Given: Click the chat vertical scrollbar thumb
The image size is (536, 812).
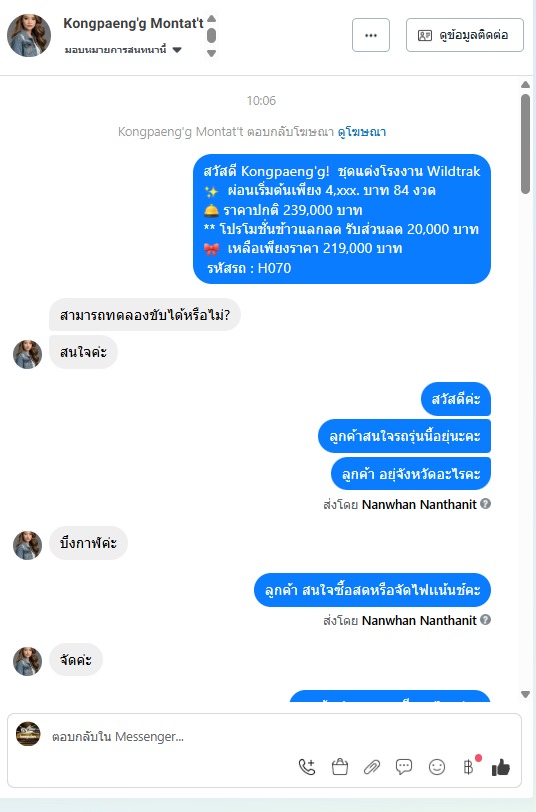Looking at the screenshot, I should pos(525,143).
